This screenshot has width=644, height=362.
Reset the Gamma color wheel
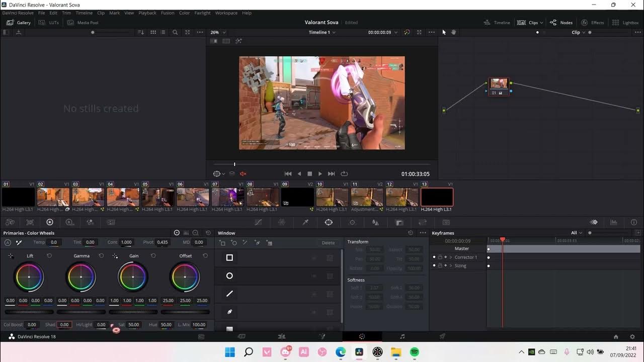(101, 256)
